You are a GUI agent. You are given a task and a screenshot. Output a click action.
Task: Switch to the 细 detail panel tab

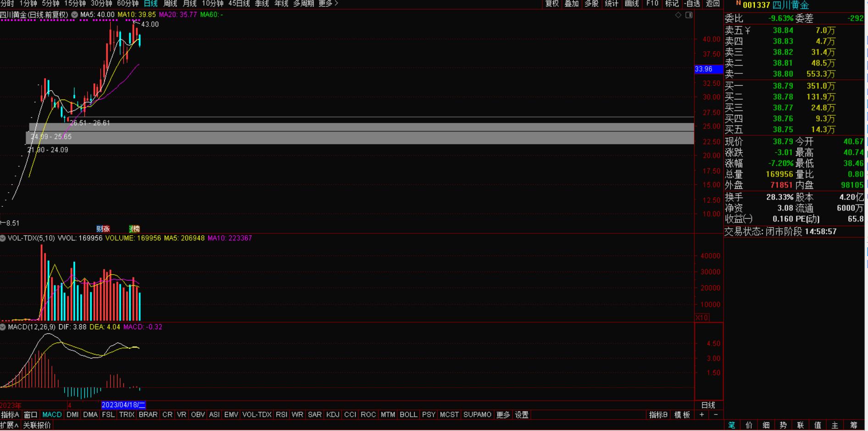(x=766, y=425)
